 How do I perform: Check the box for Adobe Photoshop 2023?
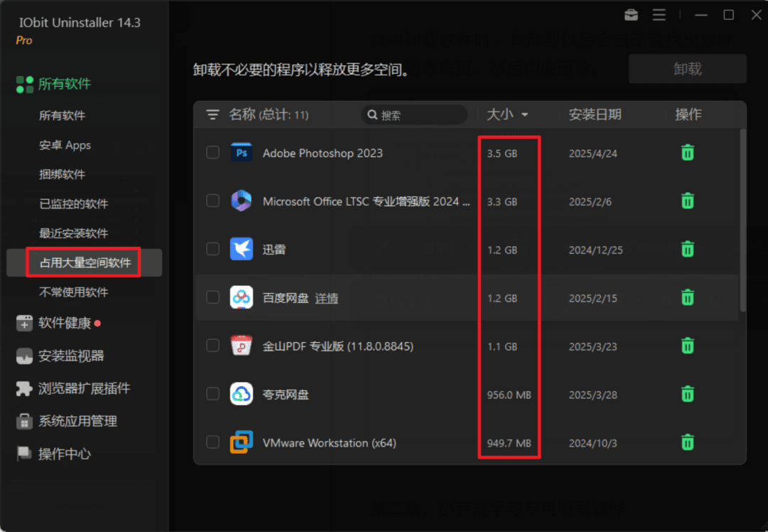pyautogui.click(x=213, y=152)
